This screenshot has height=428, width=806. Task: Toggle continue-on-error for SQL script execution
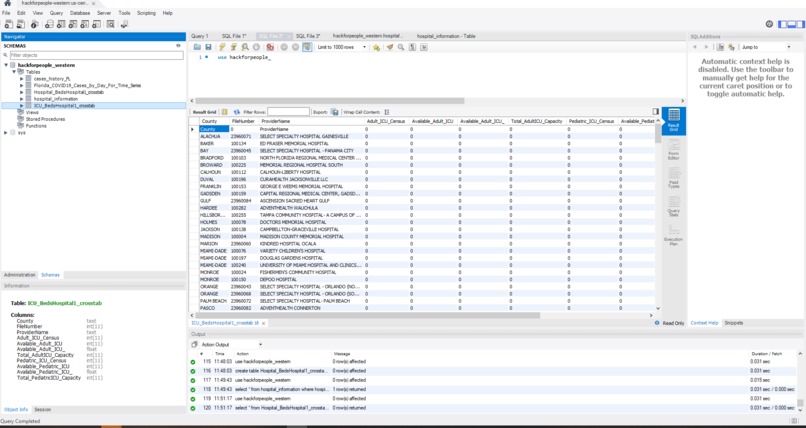click(x=270, y=47)
